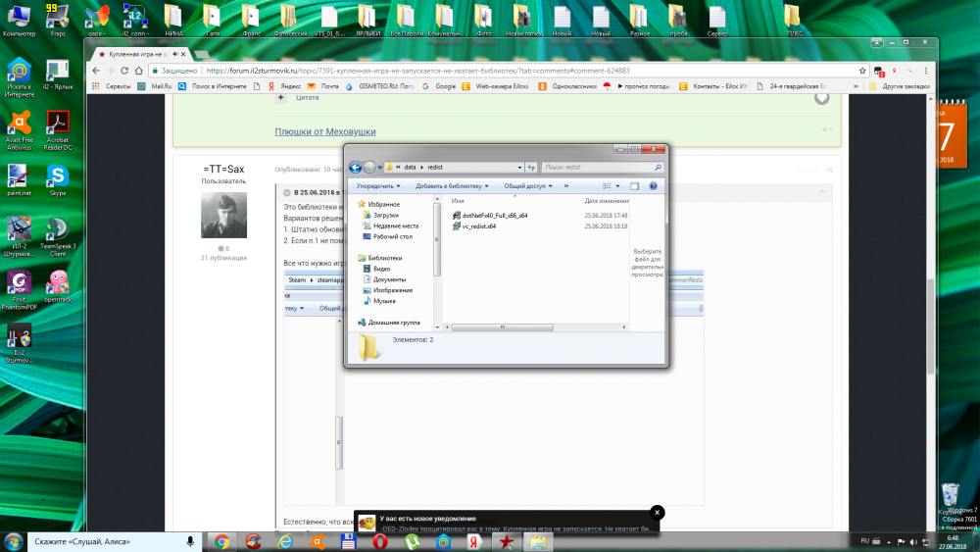Bookmark the page with the star icon
980x552 pixels.
862,71
